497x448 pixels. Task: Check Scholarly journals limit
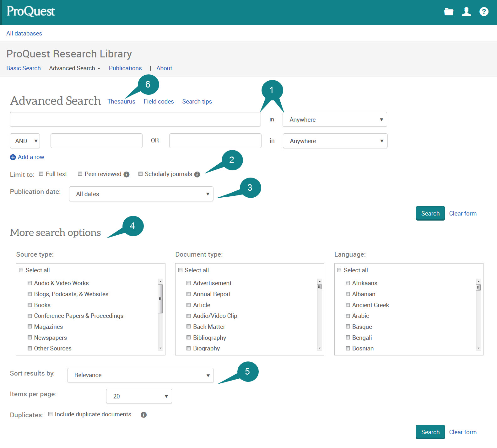[140, 174]
